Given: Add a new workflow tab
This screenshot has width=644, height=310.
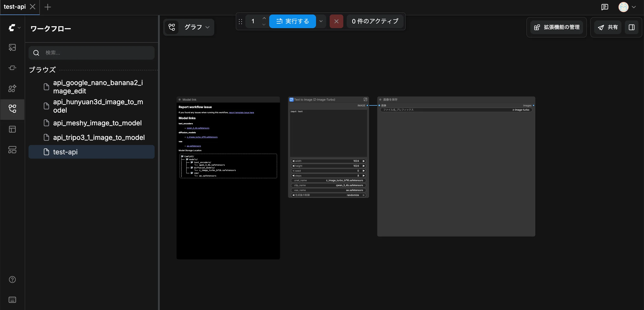Looking at the screenshot, I should click(47, 7).
